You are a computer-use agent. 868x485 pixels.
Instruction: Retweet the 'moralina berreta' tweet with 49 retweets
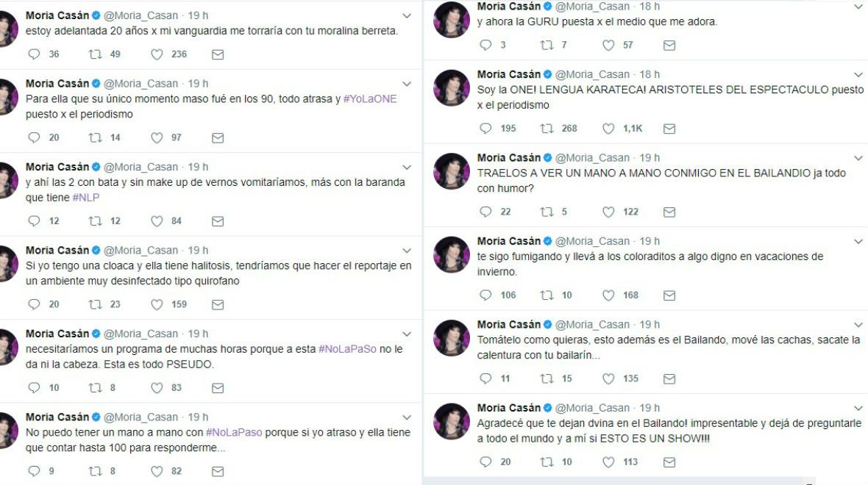coord(95,54)
